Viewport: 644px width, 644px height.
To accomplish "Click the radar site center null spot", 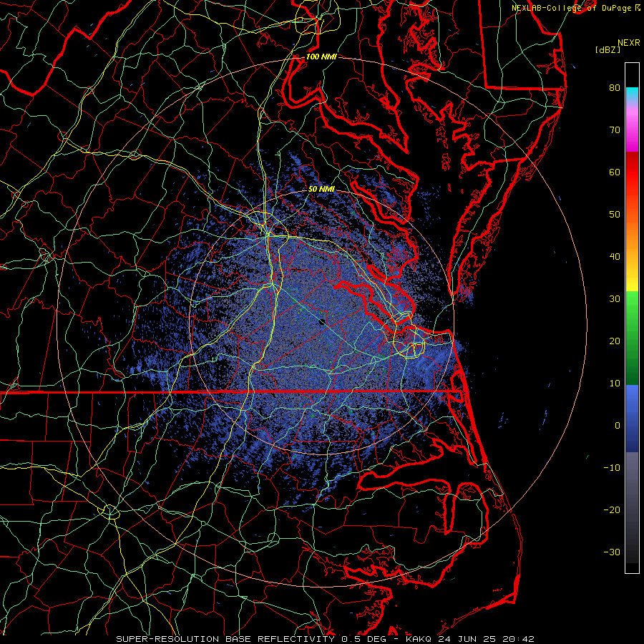I will pos(323,323).
